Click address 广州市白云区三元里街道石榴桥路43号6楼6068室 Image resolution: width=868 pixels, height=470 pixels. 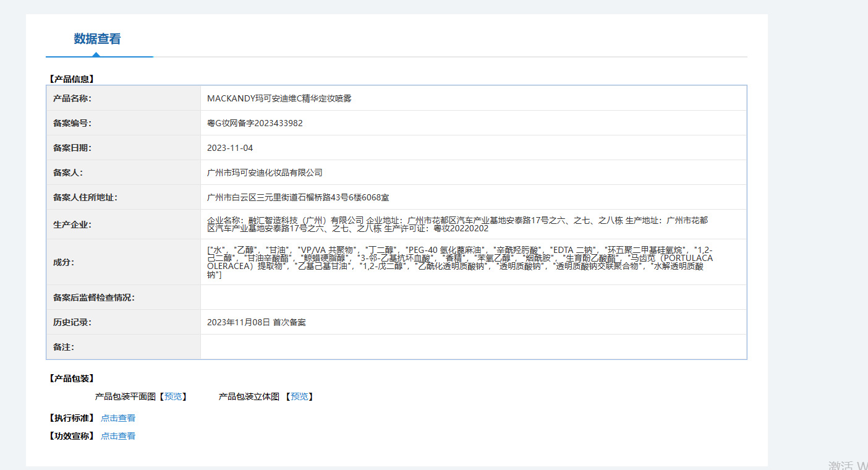(x=298, y=197)
